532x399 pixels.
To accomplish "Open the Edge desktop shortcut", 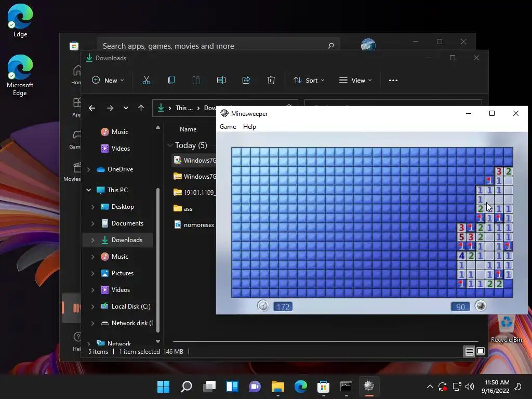I will coord(20,20).
